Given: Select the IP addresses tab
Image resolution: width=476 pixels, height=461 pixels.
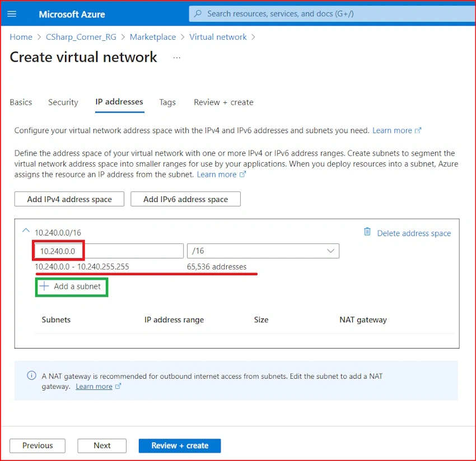Looking at the screenshot, I should [x=119, y=102].
